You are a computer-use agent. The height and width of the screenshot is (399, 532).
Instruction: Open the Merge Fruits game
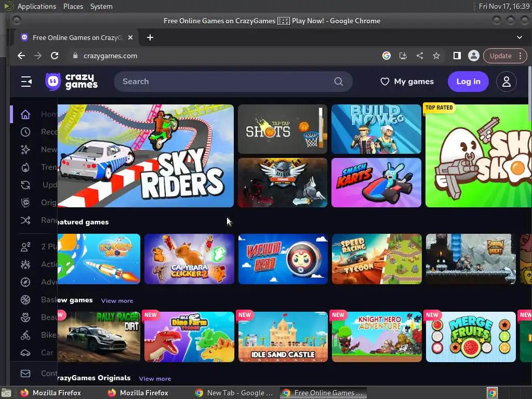[x=471, y=337]
